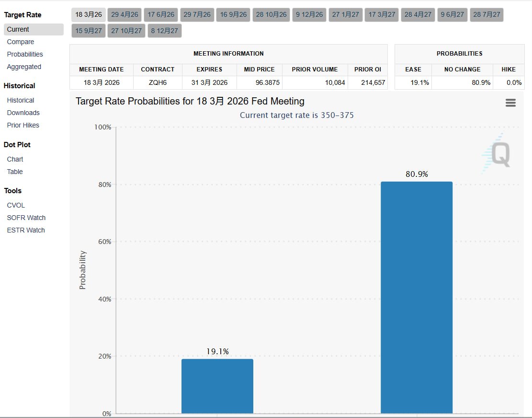
Task: Click the EXPIRES column header
Action: tap(209, 70)
